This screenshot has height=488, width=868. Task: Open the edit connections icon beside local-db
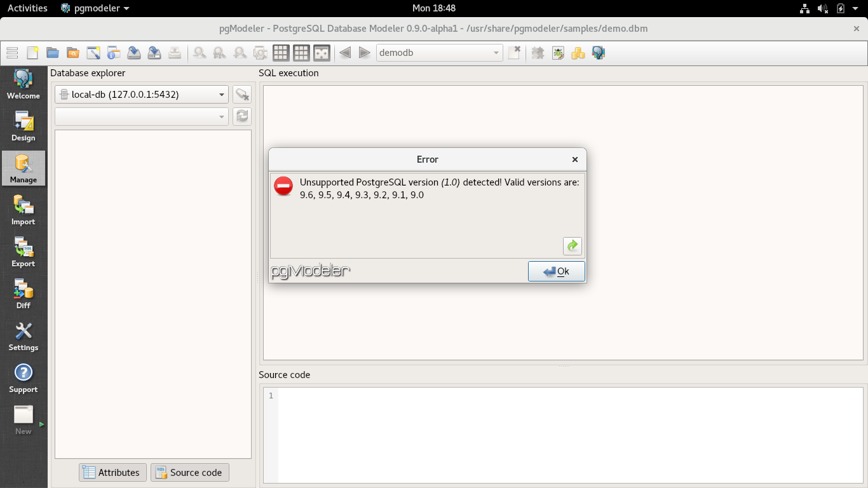tap(241, 94)
